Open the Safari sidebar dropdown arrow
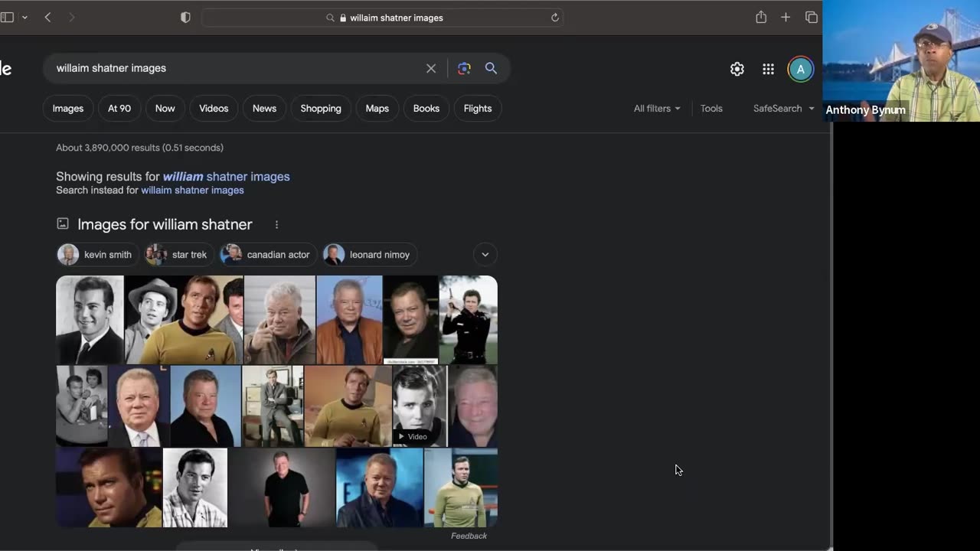 click(24, 18)
